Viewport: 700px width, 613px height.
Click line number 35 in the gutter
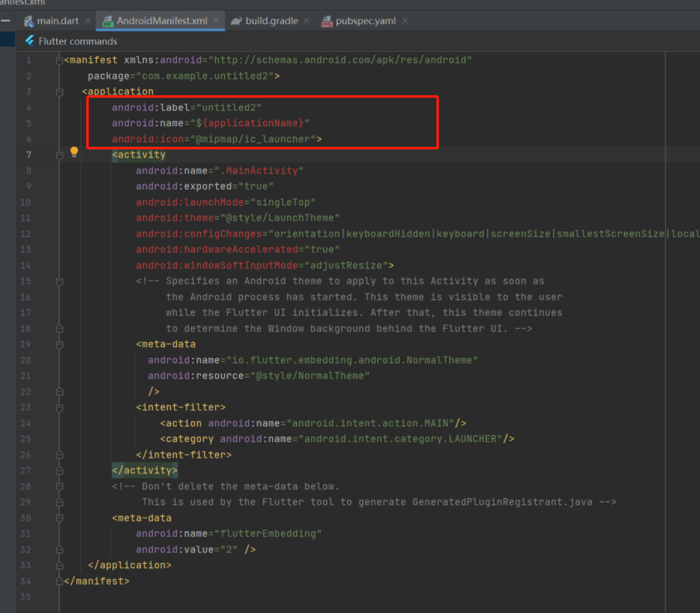click(26, 597)
